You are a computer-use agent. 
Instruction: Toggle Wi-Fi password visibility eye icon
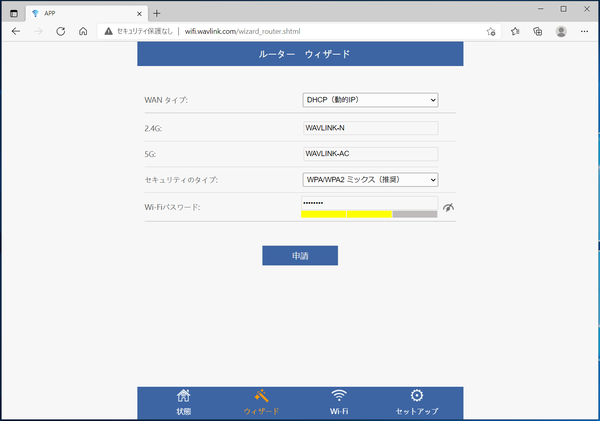[x=448, y=207]
